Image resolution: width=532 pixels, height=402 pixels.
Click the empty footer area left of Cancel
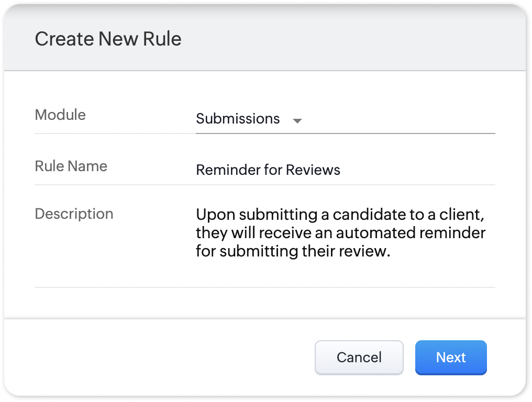(x=157, y=358)
